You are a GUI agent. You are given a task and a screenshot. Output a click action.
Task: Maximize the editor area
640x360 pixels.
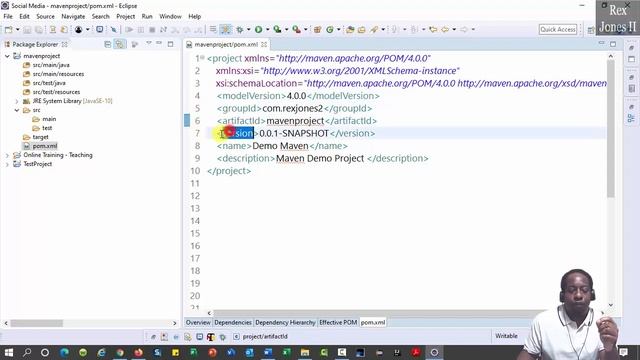pos(613,44)
